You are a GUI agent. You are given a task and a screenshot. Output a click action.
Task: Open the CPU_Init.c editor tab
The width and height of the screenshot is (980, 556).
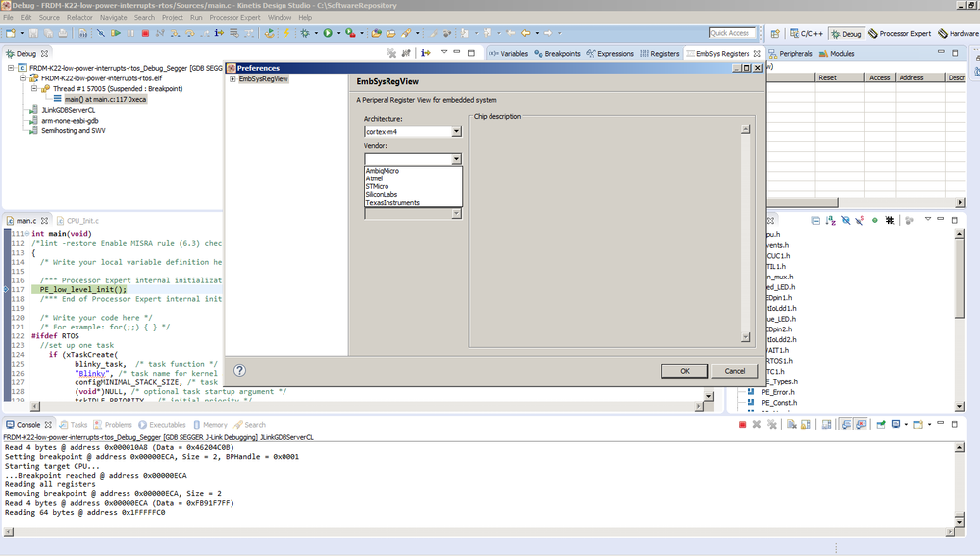tap(77, 221)
